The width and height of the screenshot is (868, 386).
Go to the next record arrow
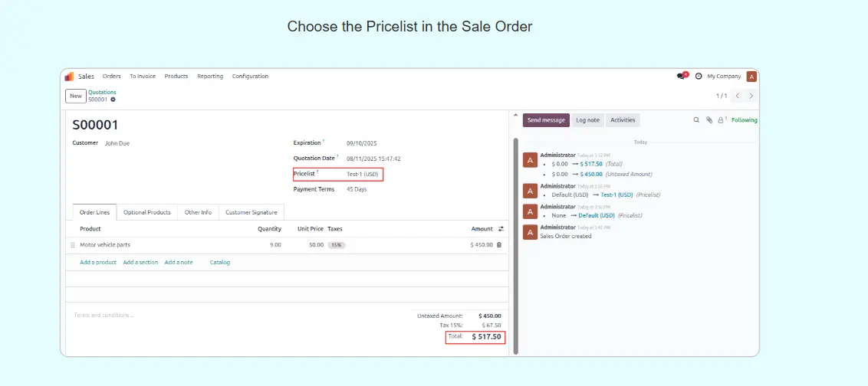[x=751, y=96]
